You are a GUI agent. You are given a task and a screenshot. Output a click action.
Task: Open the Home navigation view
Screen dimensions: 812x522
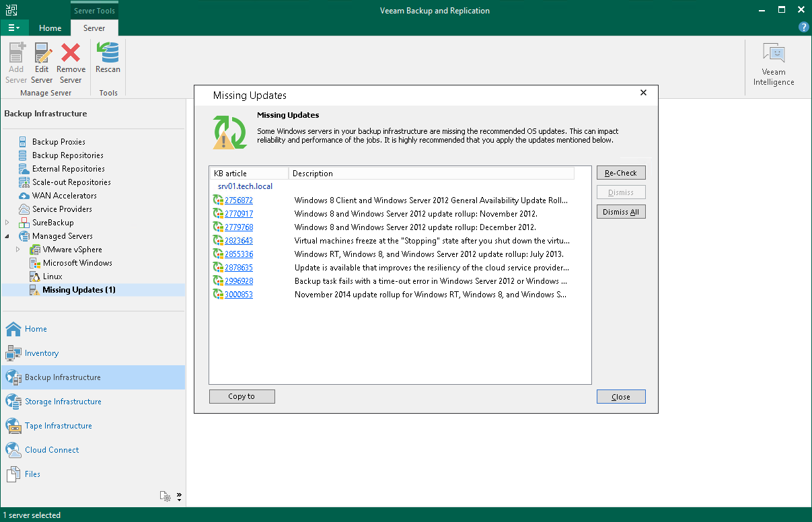pyautogui.click(x=93, y=329)
